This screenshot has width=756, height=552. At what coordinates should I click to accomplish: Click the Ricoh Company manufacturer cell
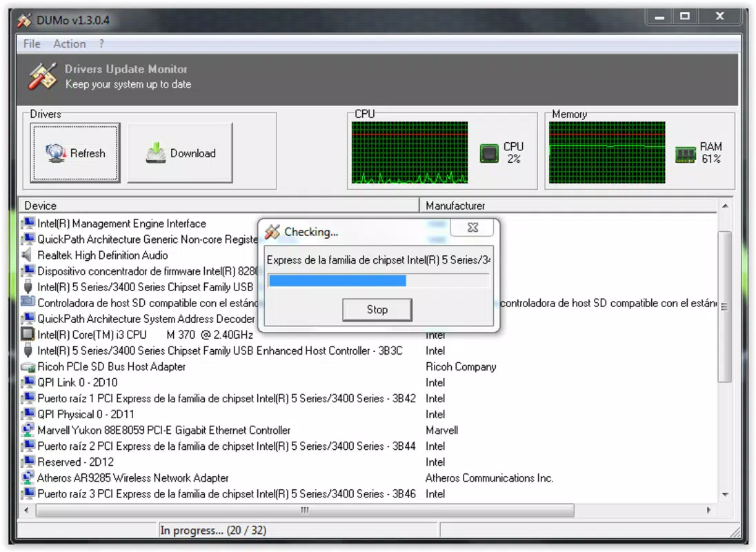pyautogui.click(x=461, y=367)
